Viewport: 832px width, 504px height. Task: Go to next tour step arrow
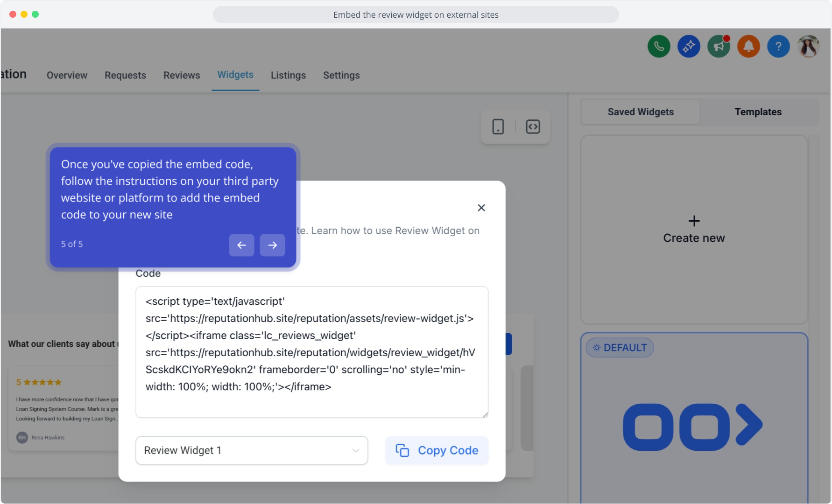[272, 245]
